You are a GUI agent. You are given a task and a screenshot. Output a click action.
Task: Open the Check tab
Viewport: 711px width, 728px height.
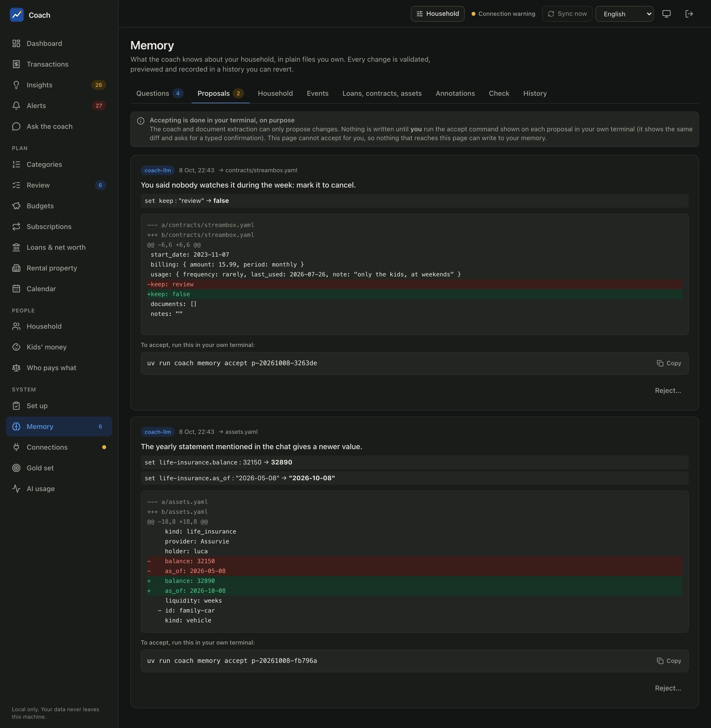click(x=499, y=93)
